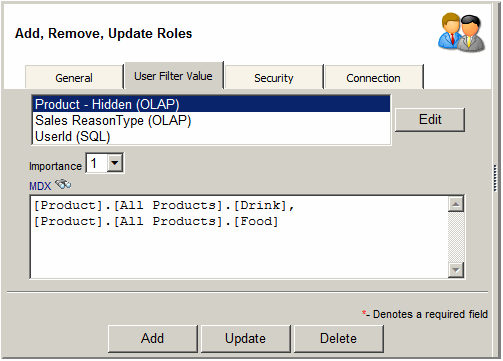Click the Edit button
Screen dimensions: 503x361
tap(430, 119)
